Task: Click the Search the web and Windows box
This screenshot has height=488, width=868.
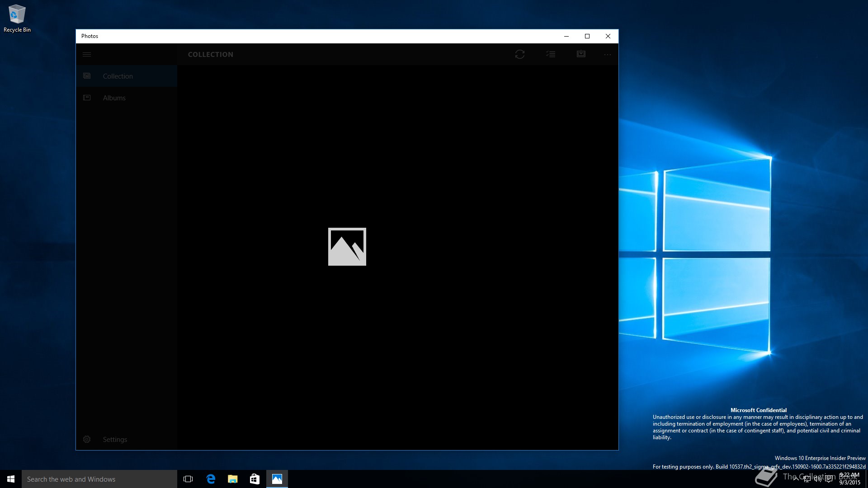Action: click(99, 479)
